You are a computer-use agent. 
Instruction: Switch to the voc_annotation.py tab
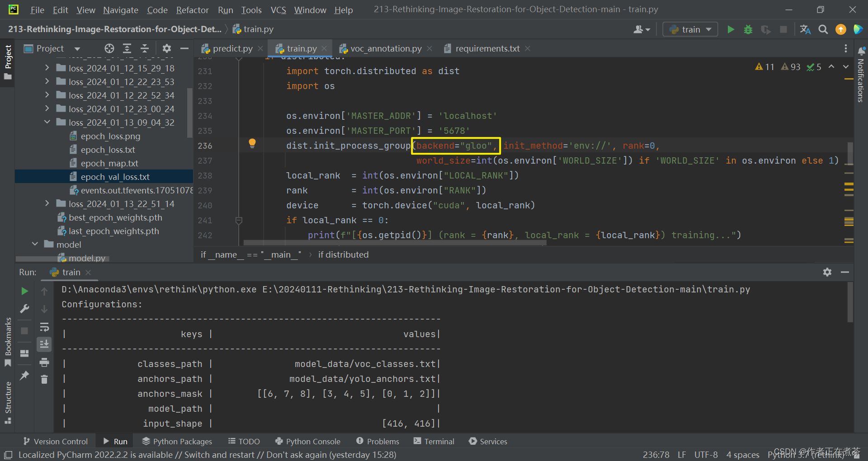click(x=385, y=48)
